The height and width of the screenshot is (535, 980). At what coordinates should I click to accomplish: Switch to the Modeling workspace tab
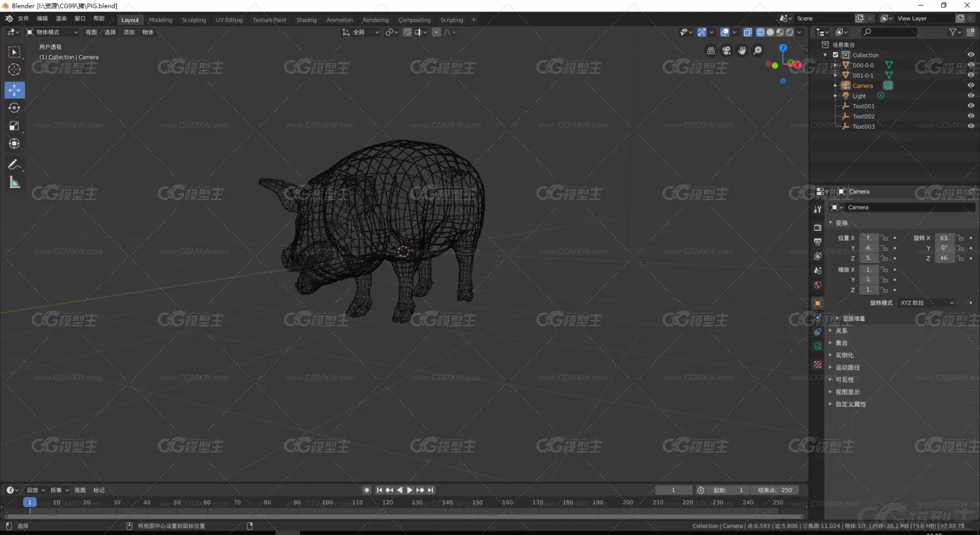pos(160,20)
